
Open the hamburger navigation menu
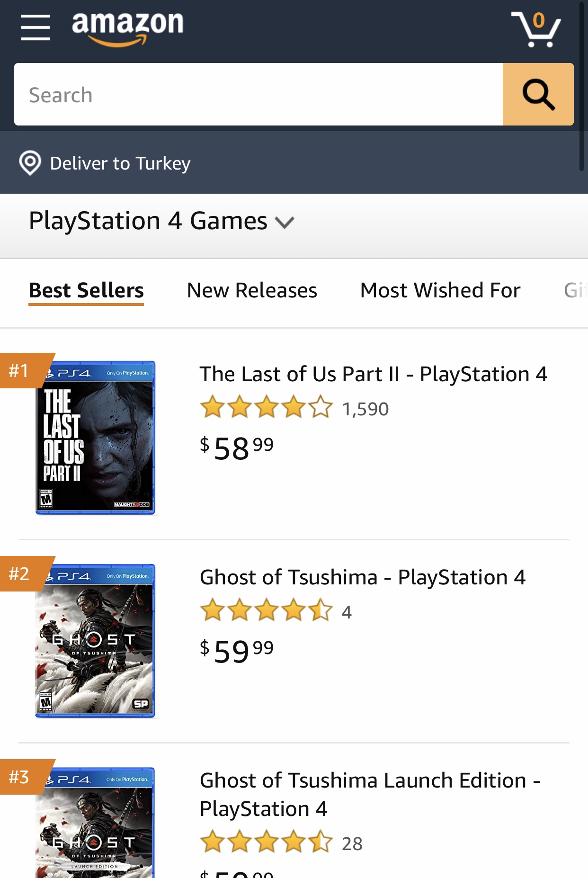(x=36, y=27)
